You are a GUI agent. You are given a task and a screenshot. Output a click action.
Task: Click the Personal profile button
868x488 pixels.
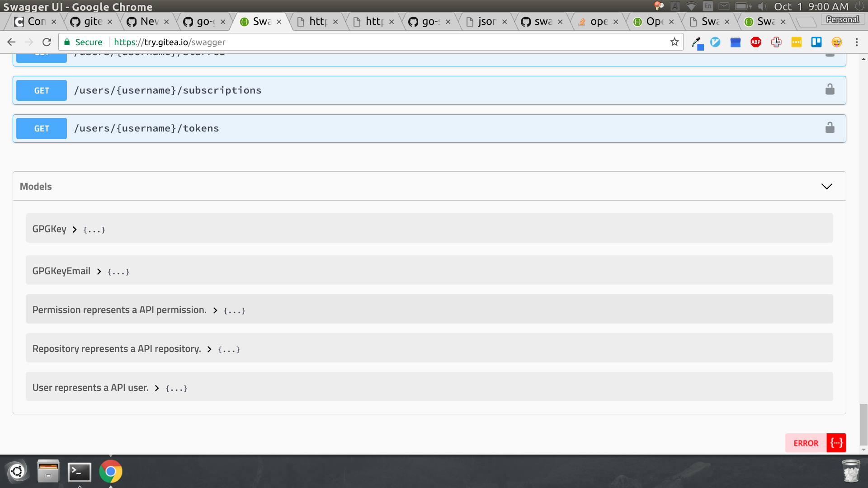click(843, 19)
